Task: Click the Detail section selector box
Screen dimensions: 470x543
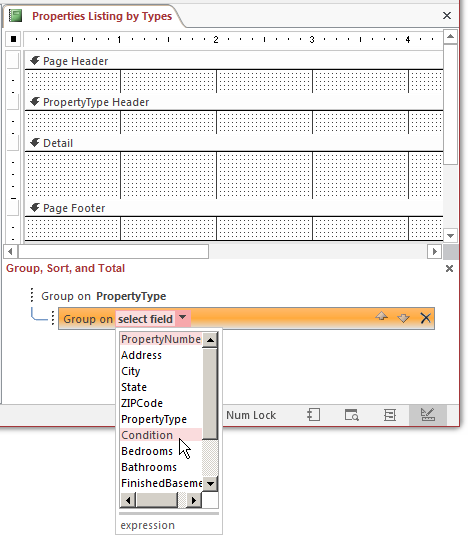Action: 13,143
